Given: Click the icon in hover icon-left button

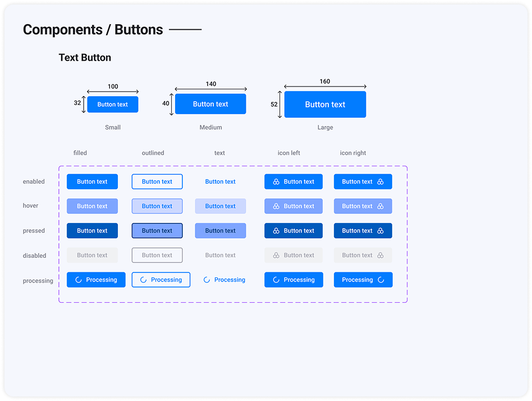Looking at the screenshot, I should 276,206.
